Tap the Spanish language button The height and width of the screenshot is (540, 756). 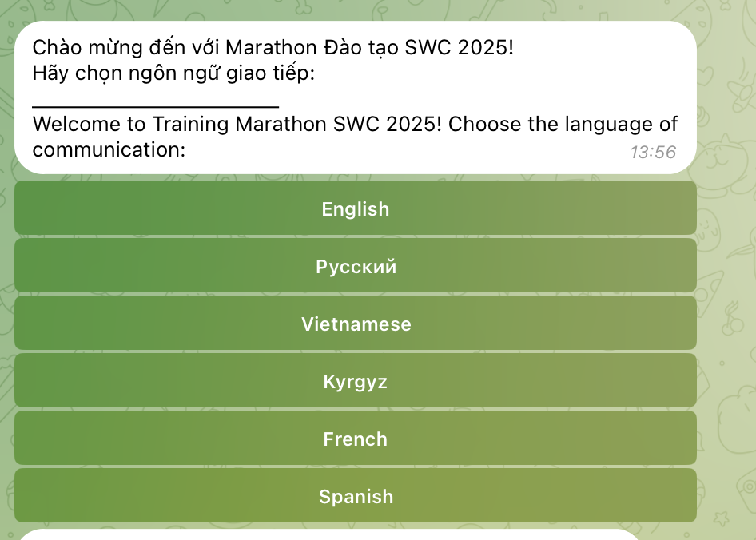coord(356,496)
